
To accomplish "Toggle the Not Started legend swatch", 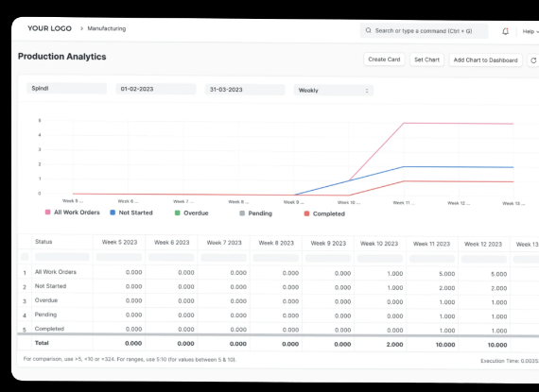I will tap(113, 213).
